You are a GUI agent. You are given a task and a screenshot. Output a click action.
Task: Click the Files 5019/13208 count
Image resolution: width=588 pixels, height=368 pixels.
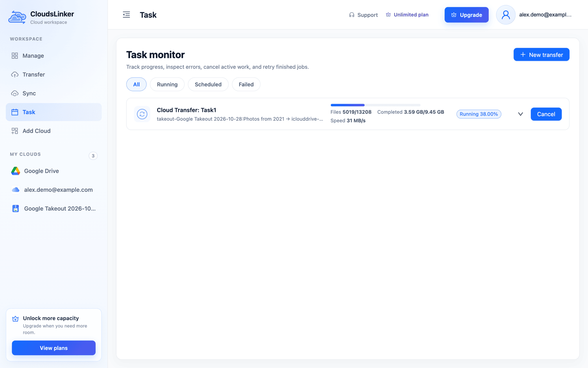[351, 112]
